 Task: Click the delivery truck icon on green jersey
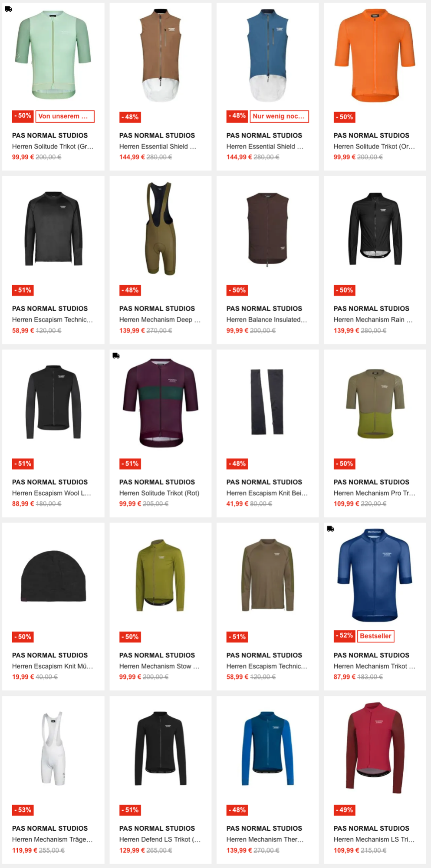coord(8,9)
